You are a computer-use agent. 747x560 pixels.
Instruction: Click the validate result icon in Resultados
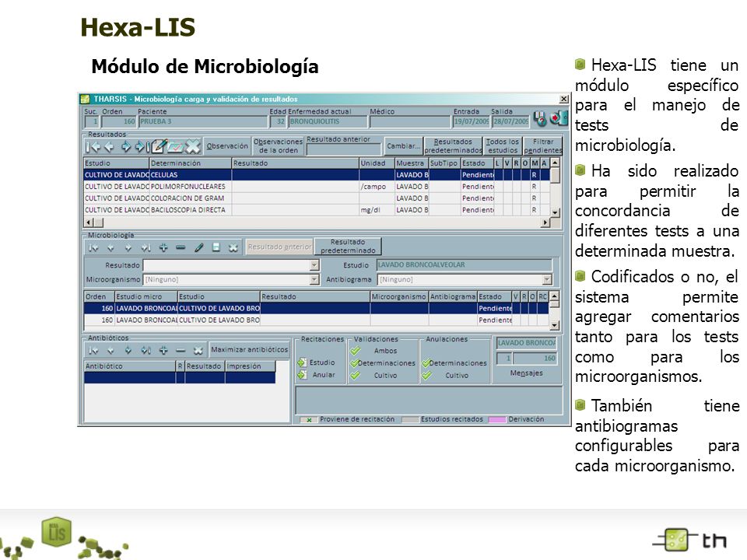point(175,147)
